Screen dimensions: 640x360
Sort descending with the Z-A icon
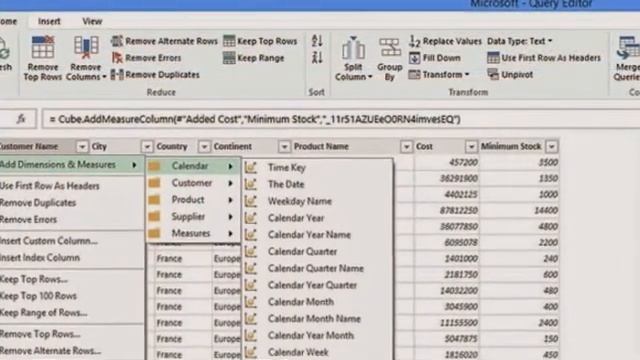point(317,58)
